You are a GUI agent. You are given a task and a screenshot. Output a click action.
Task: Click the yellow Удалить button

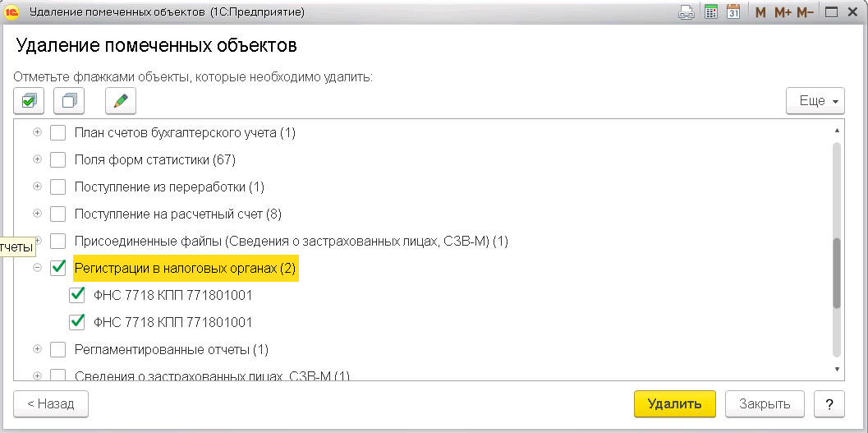(674, 403)
